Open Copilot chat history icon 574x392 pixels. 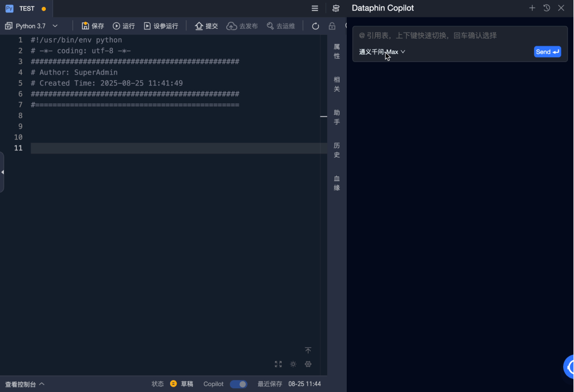coord(547,8)
